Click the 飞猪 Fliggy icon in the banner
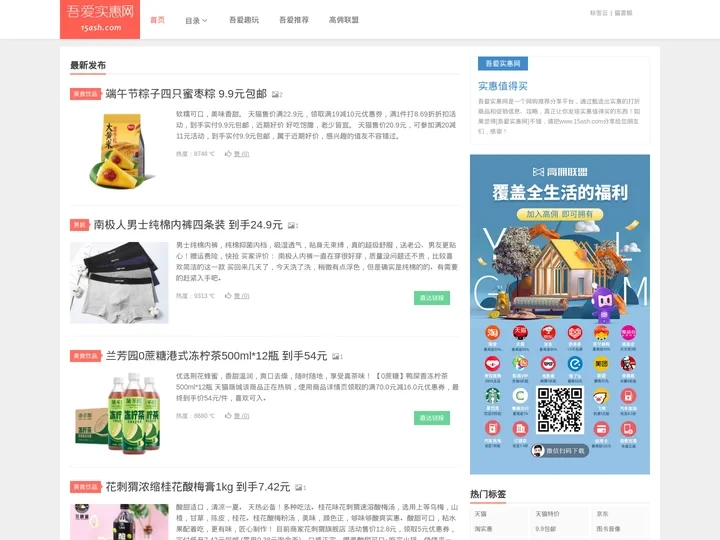720x540 pixels. (601, 396)
